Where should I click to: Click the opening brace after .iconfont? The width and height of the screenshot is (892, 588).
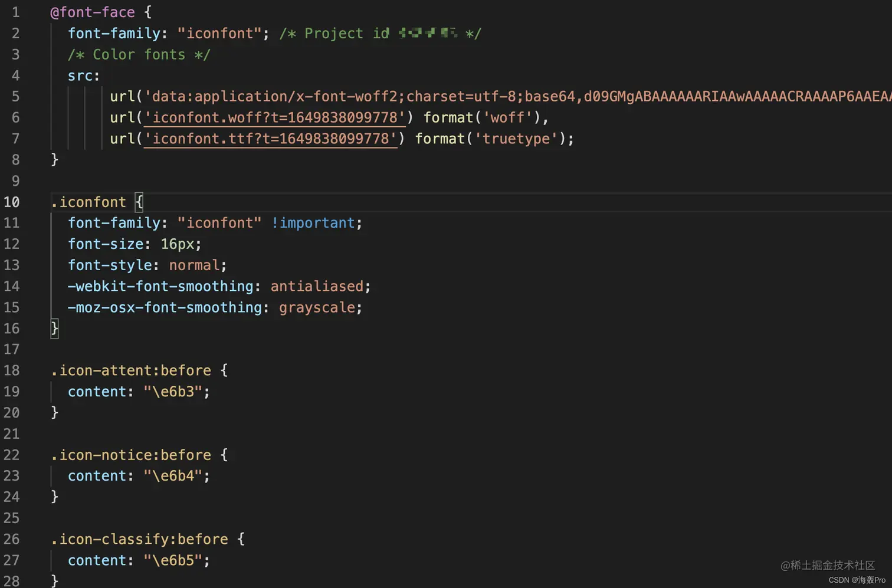point(139,202)
